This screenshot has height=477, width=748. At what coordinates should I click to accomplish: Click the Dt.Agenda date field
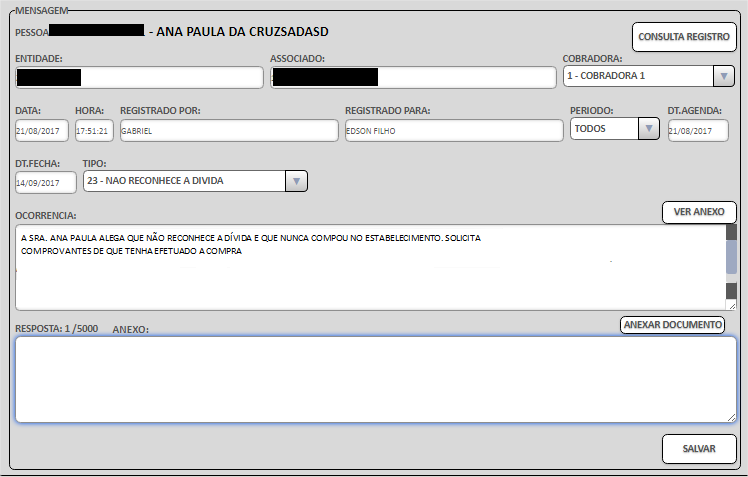[x=697, y=131]
